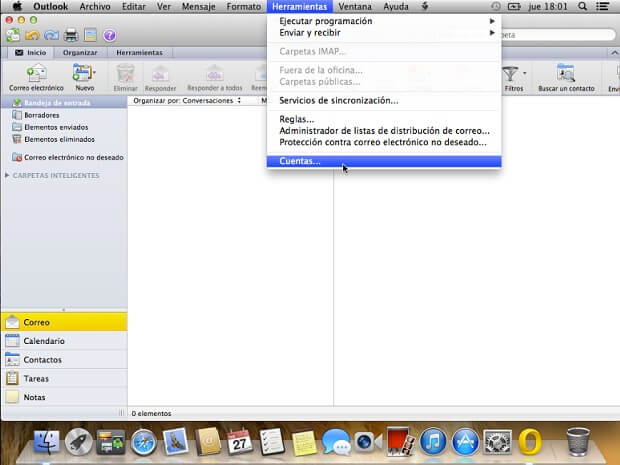The image size is (620, 465).
Task: Switch to the Herramientas ribbon tab
Action: [x=139, y=53]
